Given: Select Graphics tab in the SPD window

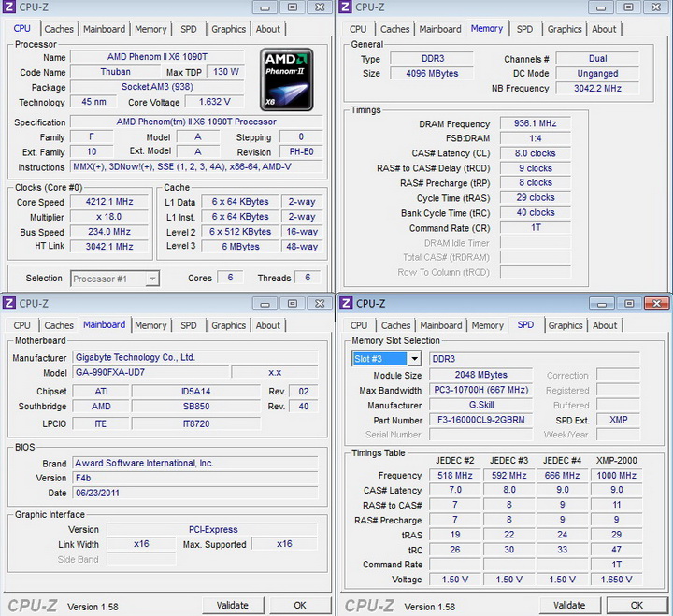Looking at the screenshot, I should (x=566, y=325).
